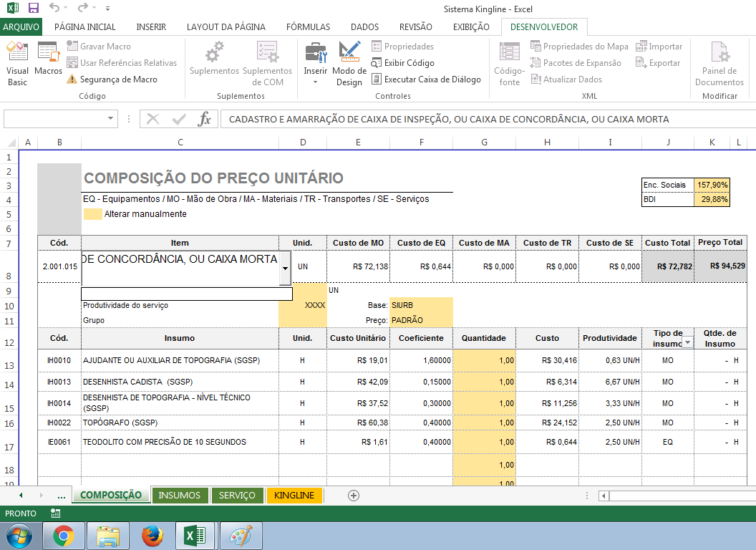Open the Windows Start menu
Viewport: 756px width, 550px height.
(19, 536)
